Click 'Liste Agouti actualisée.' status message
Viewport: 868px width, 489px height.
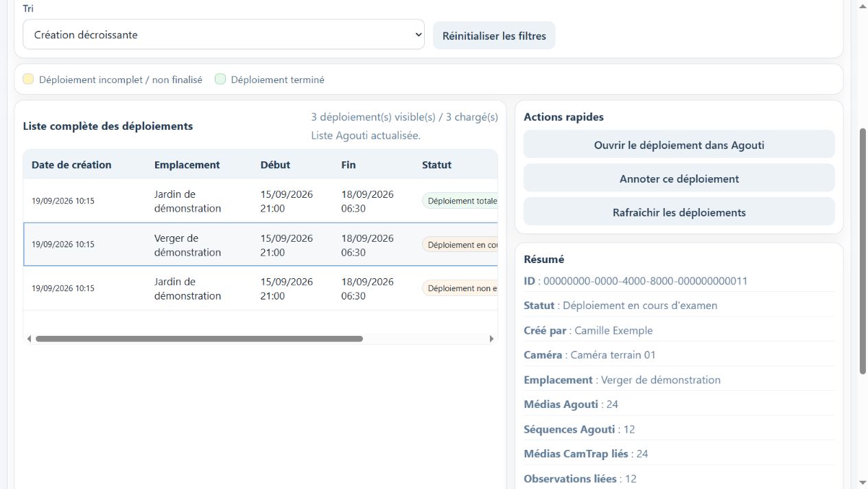pyautogui.click(x=366, y=136)
